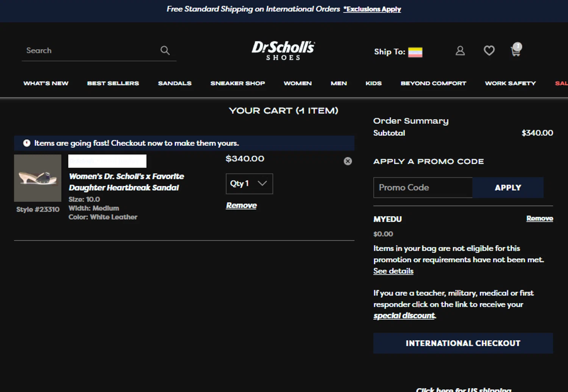Screen dimensions: 568x392
Task: Open the Best Sellers menu
Action: (x=113, y=83)
